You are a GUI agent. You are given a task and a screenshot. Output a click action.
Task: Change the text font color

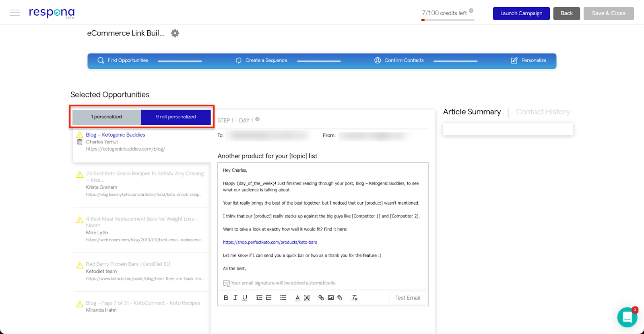297,298
